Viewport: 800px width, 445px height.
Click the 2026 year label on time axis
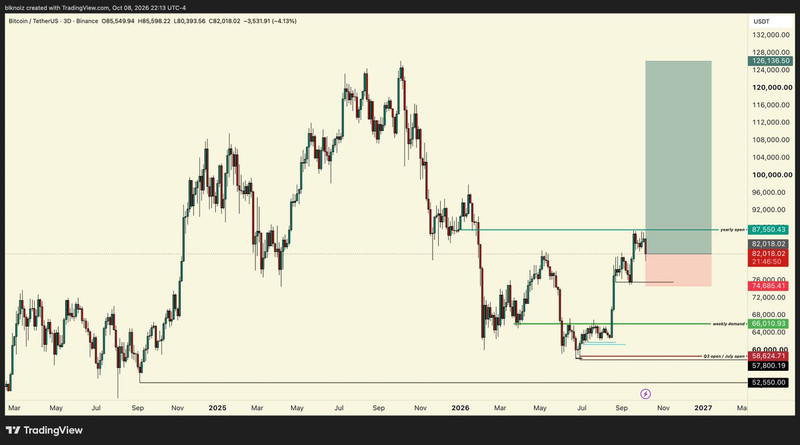pyautogui.click(x=460, y=408)
